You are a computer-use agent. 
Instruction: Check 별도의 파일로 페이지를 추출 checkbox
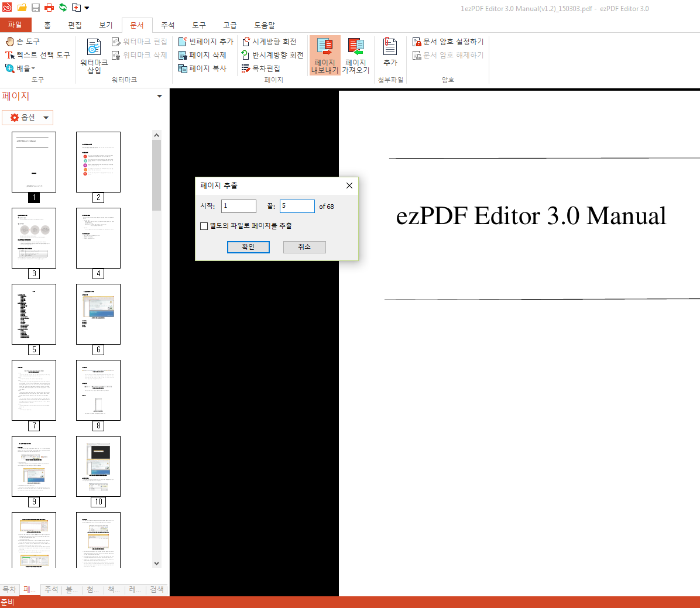pyautogui.click(x=204, y=226)
